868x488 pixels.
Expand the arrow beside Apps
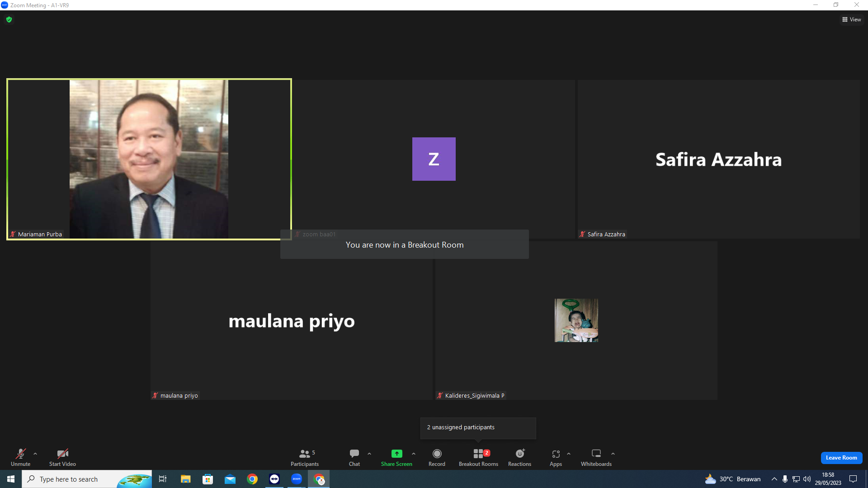pos(569,454)
